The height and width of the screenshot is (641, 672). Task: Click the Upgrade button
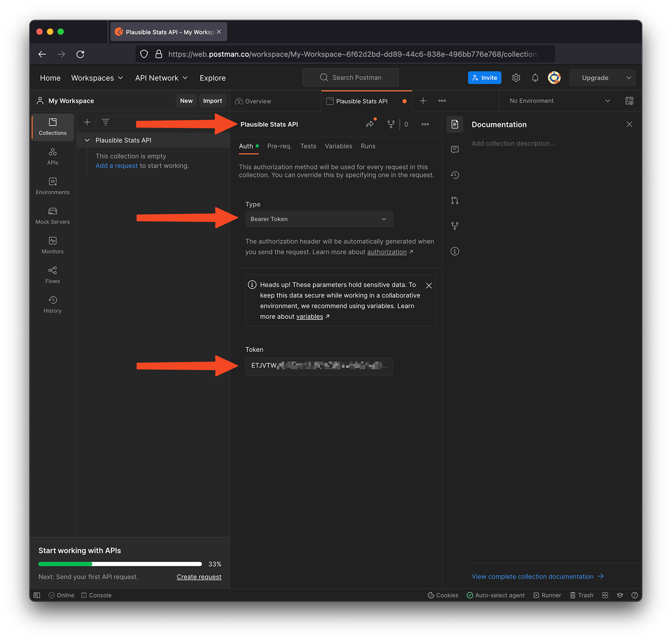tap(595, 78)
